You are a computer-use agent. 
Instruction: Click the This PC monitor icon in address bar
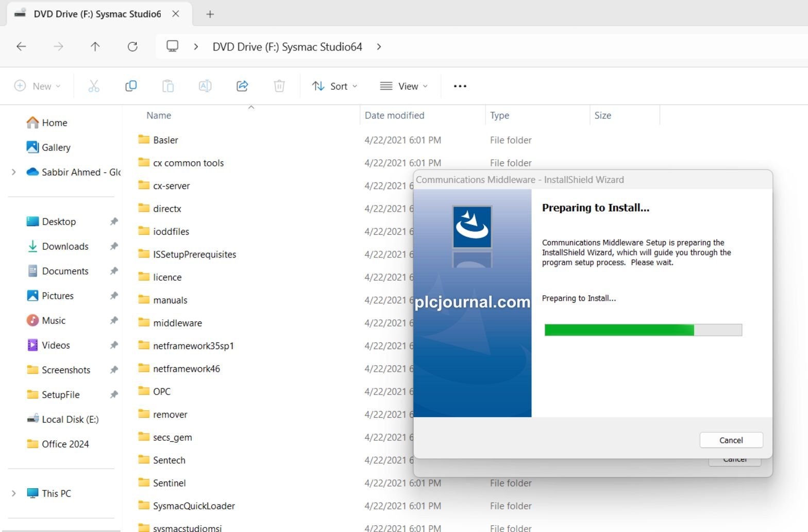(173, 46)
